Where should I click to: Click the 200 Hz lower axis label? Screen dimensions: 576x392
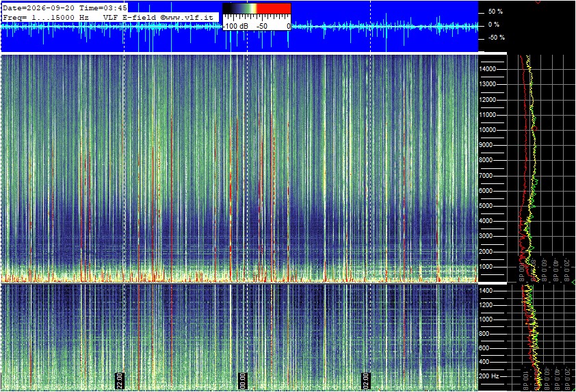pos(489,376)
